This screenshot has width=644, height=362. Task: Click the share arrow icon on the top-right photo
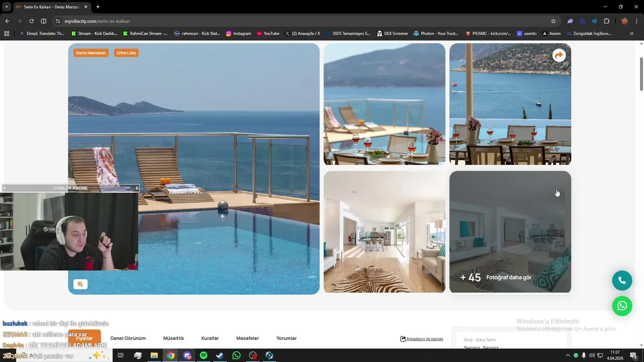point(559,55)
